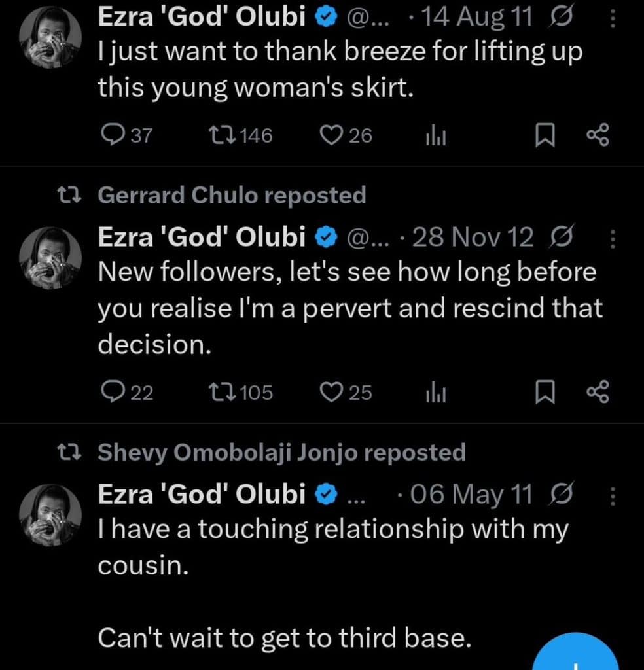
Task: Open more options on 28 Nov tweet
Action: (613, 240)
